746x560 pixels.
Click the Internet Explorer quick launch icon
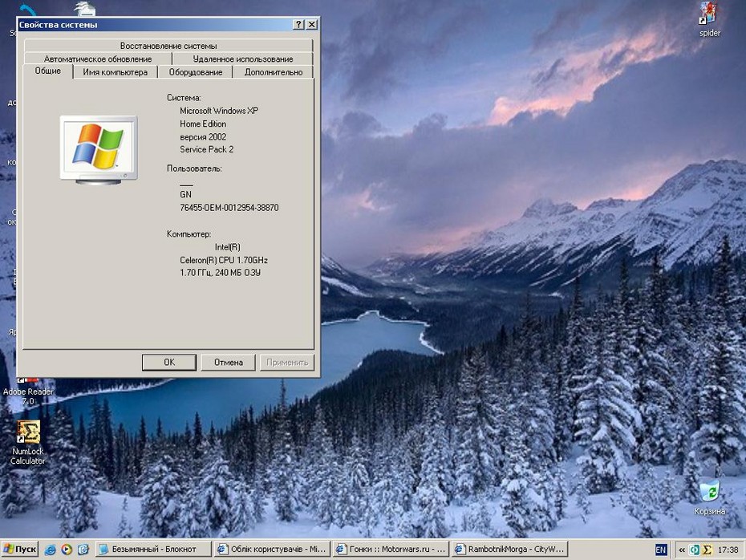click(x=51, y=550)
